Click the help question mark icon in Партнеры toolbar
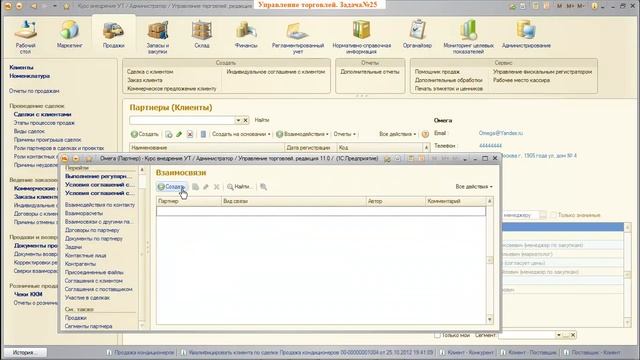 click(425, 134)
